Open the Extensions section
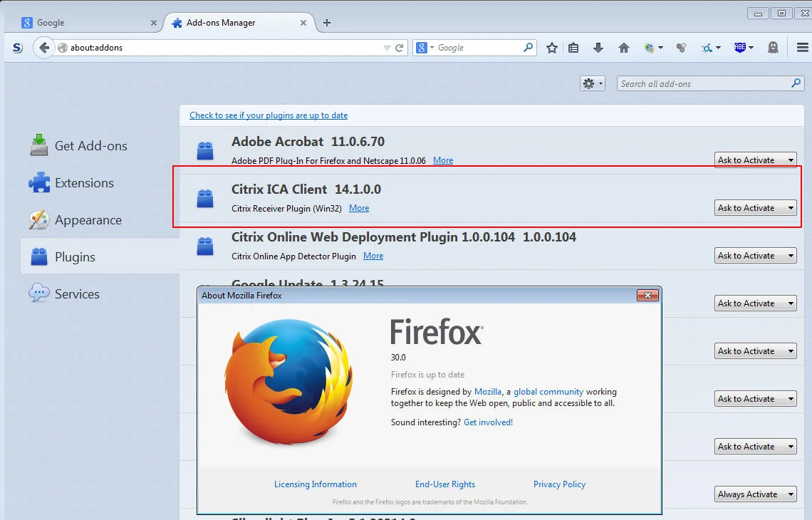Viewport: 812px width, 520px height. [71, 183]
